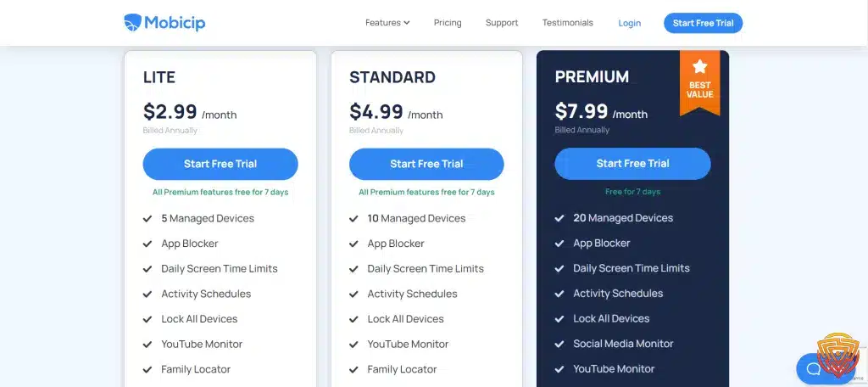This screenshot has width=868, height=387.
Task: Start free trial for Standard plan
Action: click(x=426, y=164)
